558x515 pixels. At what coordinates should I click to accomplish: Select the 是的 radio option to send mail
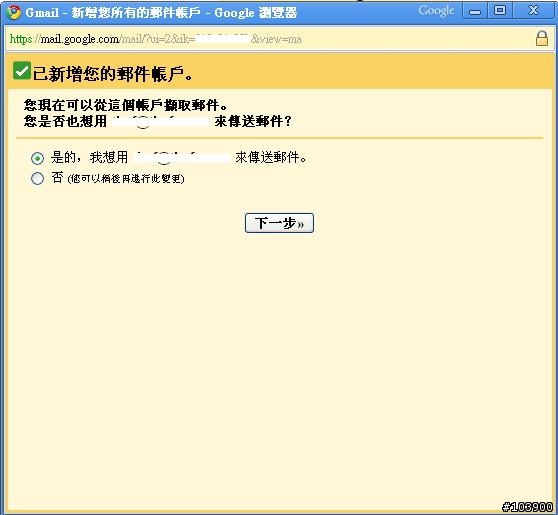(37, 158)
